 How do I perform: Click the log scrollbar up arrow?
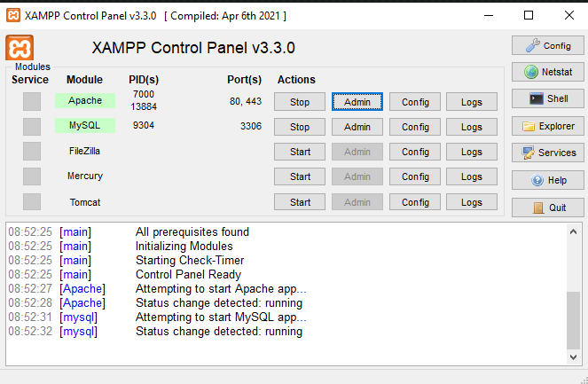[x=573, y=231]
